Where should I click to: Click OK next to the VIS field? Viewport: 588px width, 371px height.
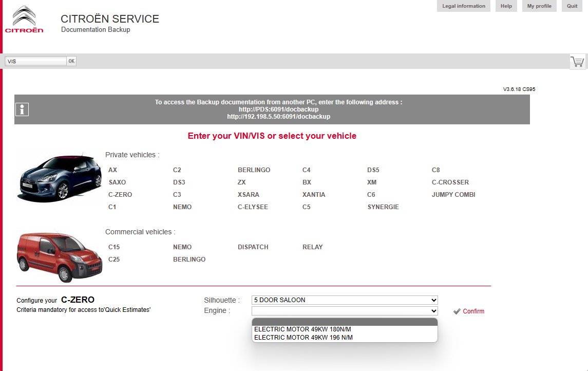click(71, 61)
